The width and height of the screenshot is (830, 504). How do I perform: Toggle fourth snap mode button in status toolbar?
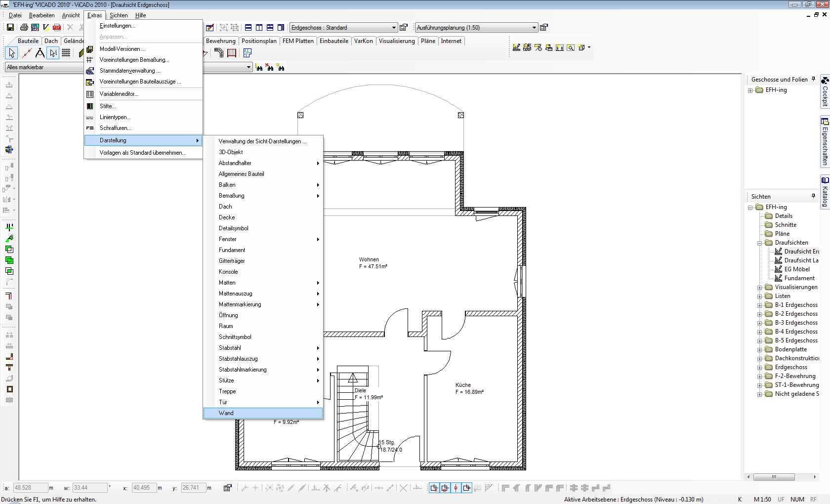point(466,488)
